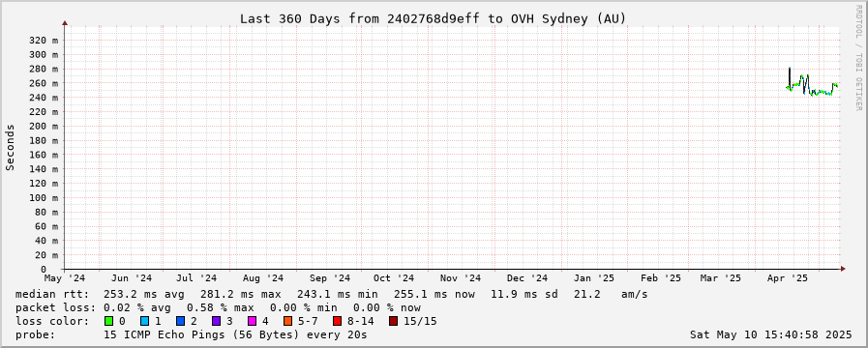Click the '20 m' y-axis value
The width and height of the screenshot is (868, 348).
(45, 255)
